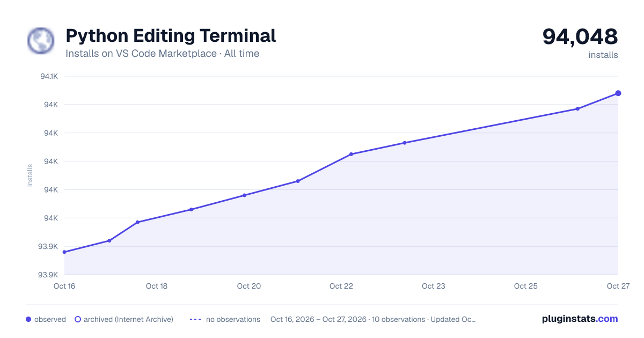This screenshot has width=644, height=338.
Task: Click the 'observed' legend label
Action: 50,319
